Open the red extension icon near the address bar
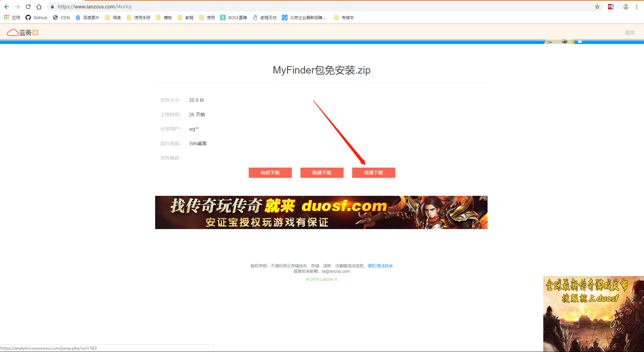 611,7
